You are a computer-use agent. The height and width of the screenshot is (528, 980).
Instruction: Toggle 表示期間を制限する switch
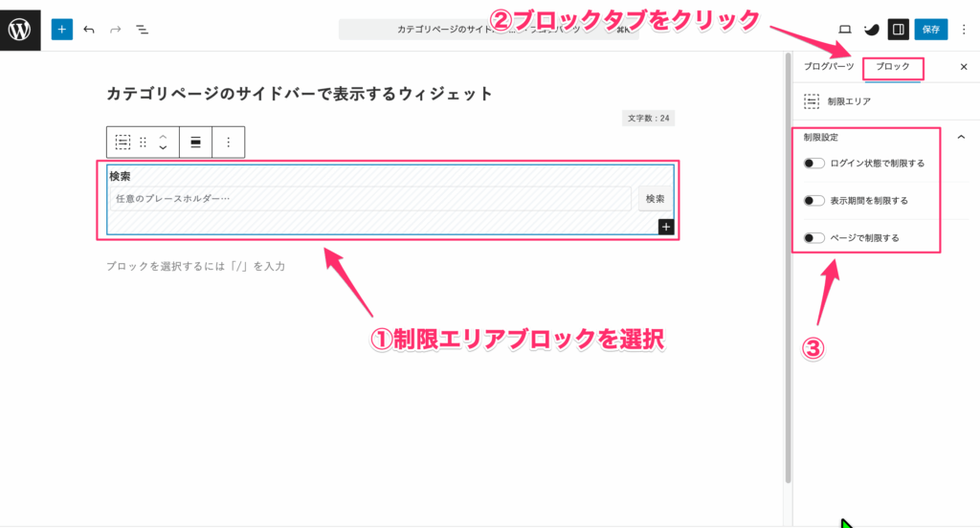tap(813, 201)
